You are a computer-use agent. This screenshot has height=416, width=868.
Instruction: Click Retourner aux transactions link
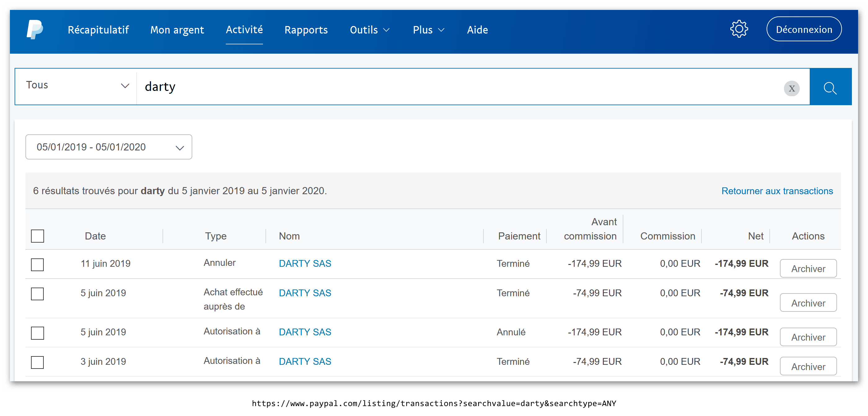pyautogui.click(x=777, y=191)
